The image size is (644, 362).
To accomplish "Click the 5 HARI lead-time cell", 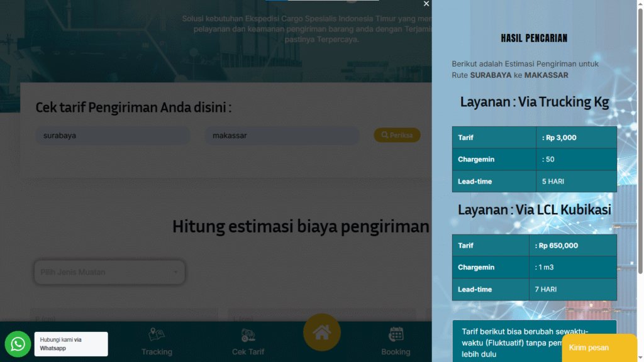I will (575, 182).
